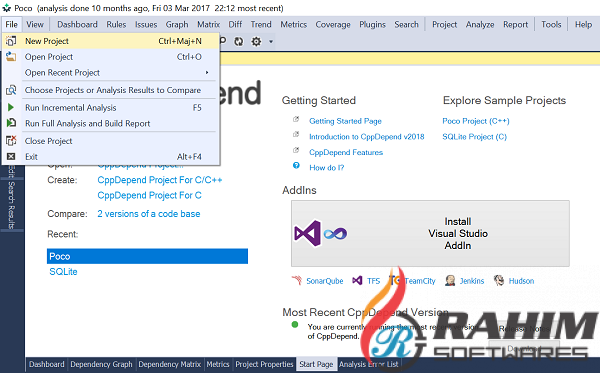Click CppDepend Project For C link
This screenshot has height=373, width=600.
point(149,195)
